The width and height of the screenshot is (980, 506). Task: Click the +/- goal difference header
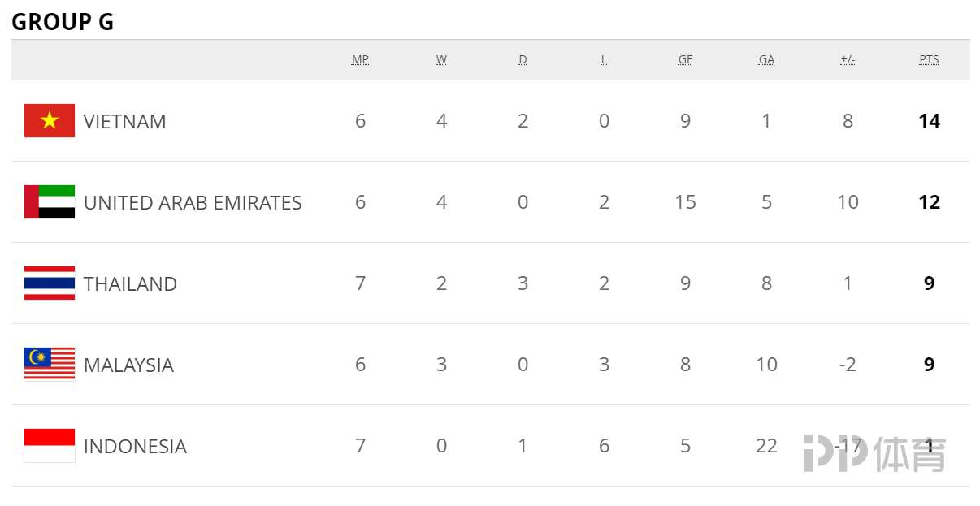click(848, 60)
